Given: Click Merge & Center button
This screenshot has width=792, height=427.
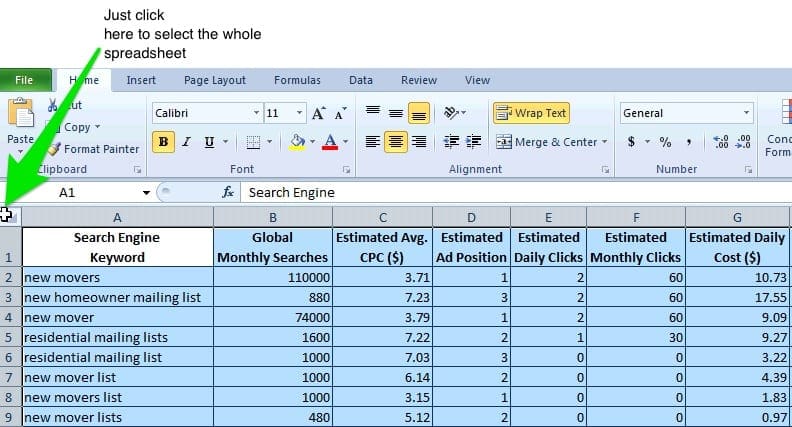Looking at the screenshot, I should point(547,143).
